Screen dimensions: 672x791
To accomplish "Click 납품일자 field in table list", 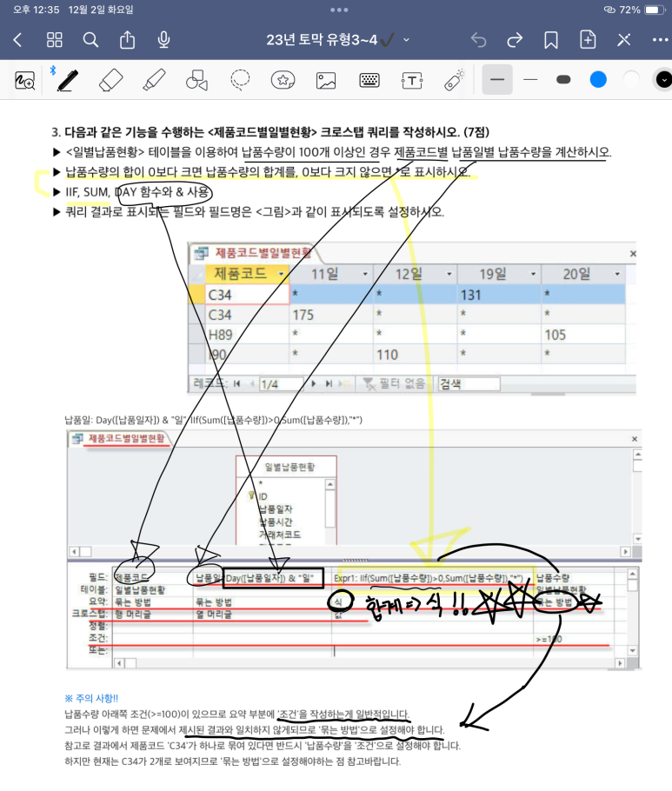I will [276, 509].
